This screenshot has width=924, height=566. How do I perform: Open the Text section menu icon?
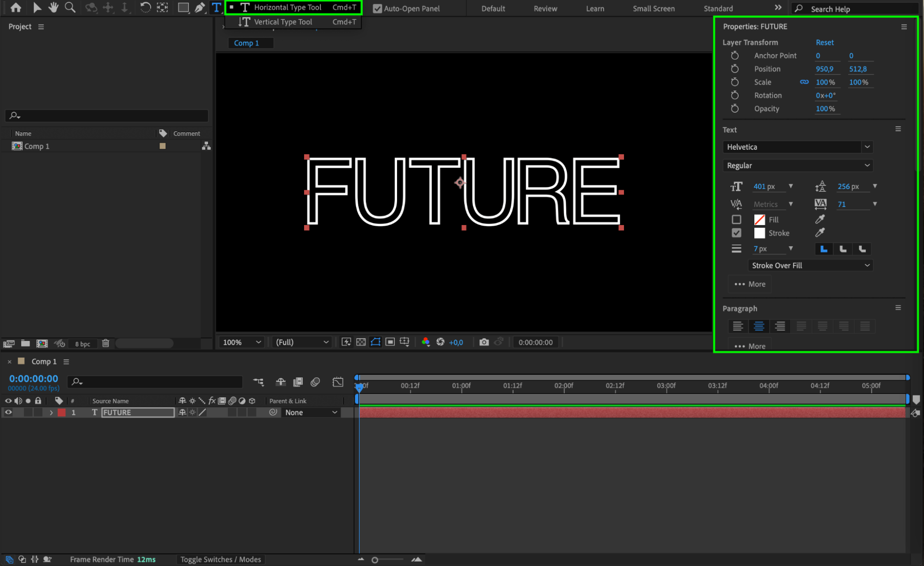[x=898, y=129]
